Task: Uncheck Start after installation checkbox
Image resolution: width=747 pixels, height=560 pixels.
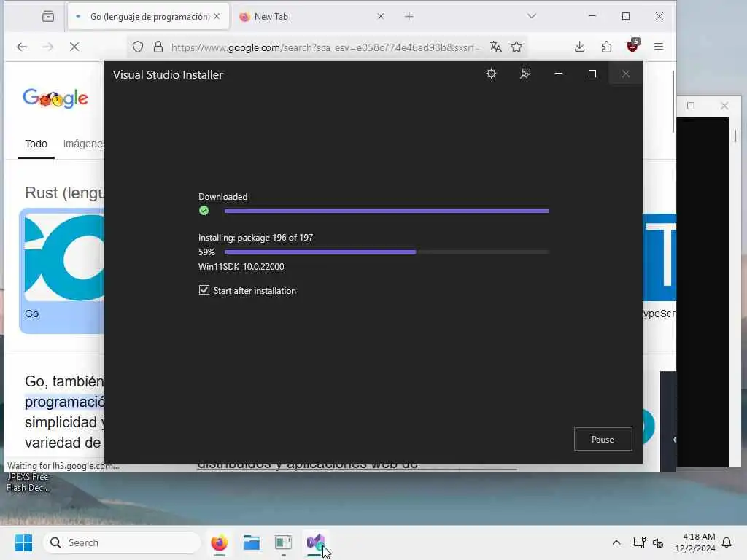Action: (204, 290)
